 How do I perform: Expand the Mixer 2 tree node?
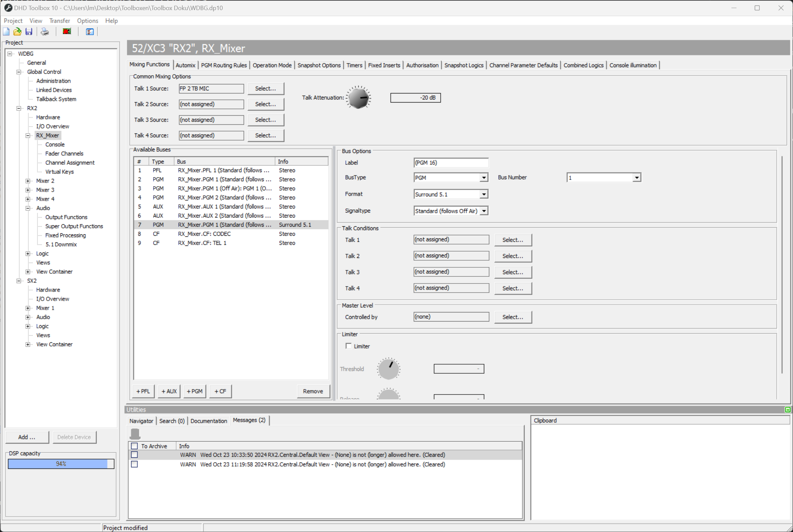click(28, 181)
